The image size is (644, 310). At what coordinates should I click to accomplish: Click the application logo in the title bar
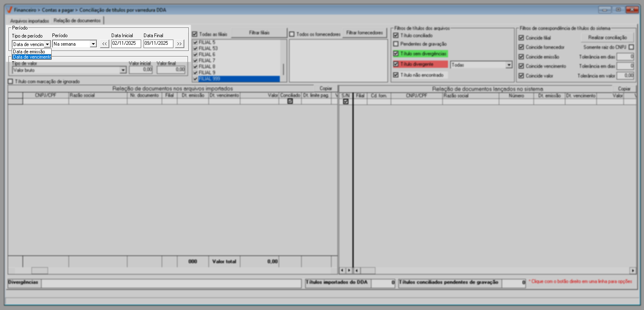10,10
